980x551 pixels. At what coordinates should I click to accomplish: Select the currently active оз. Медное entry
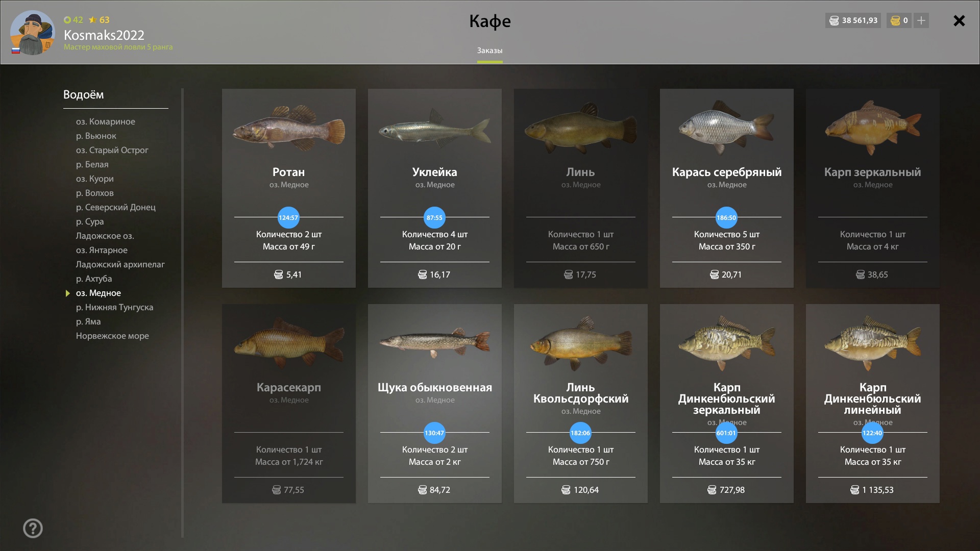99,293
